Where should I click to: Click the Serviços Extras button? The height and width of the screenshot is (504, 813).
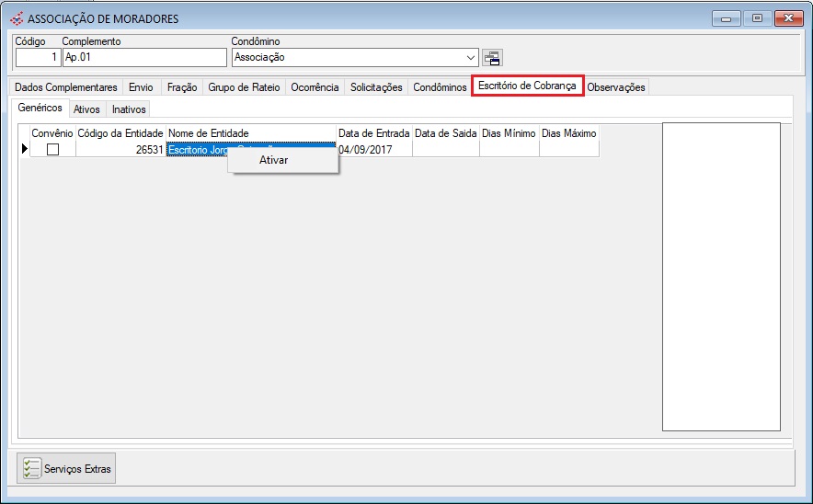point(66,469)
